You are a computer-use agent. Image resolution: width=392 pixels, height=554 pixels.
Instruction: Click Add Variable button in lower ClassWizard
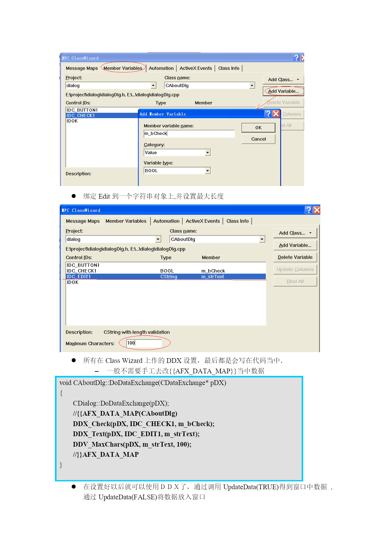click(x=295, y=245)
